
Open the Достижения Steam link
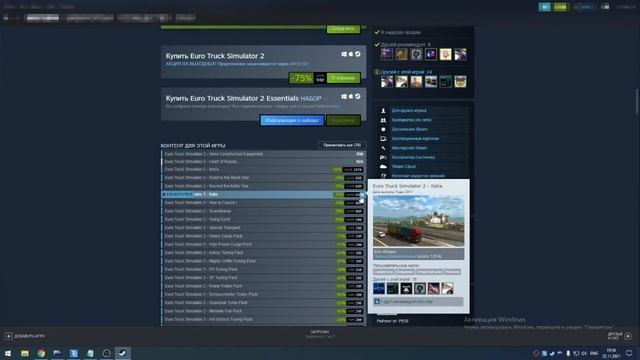(409, 129)
